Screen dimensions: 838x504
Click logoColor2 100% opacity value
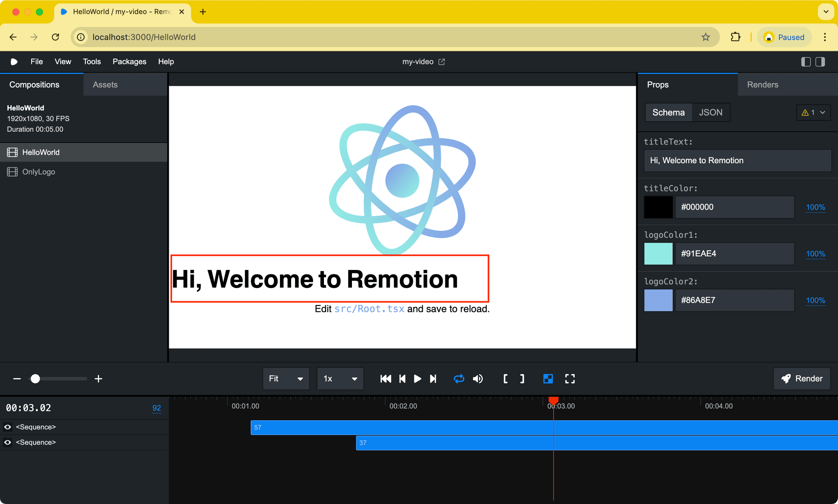tap(815, 300)
